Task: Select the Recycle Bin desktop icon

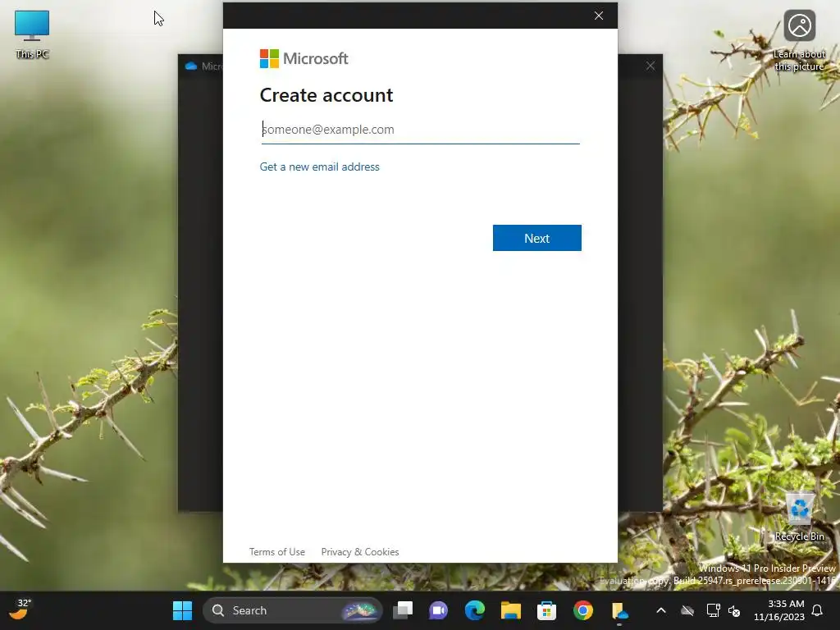Action: coord(799,518)
